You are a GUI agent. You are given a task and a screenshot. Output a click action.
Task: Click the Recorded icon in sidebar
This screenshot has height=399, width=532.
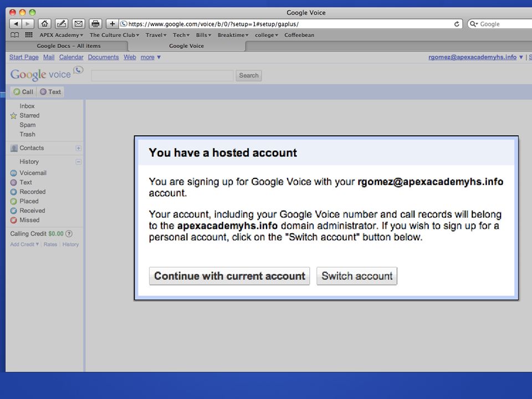click(13, 192)
